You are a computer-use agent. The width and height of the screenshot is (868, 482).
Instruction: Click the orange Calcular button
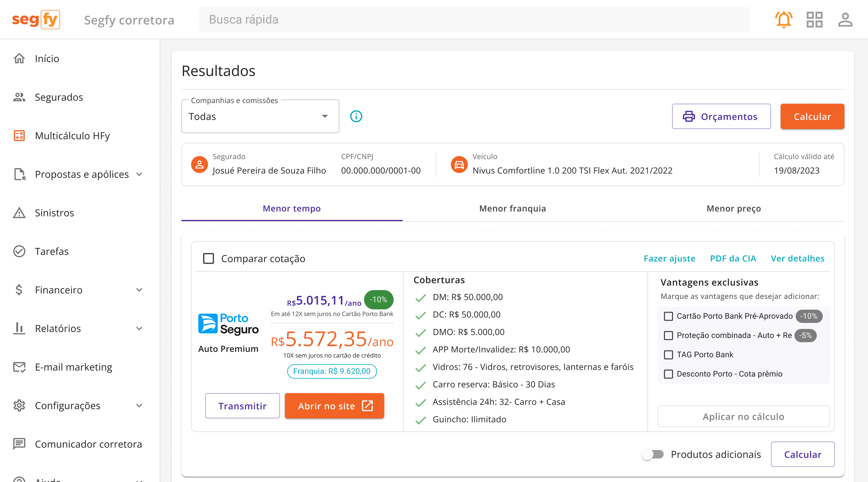click(x=812, y=116)
